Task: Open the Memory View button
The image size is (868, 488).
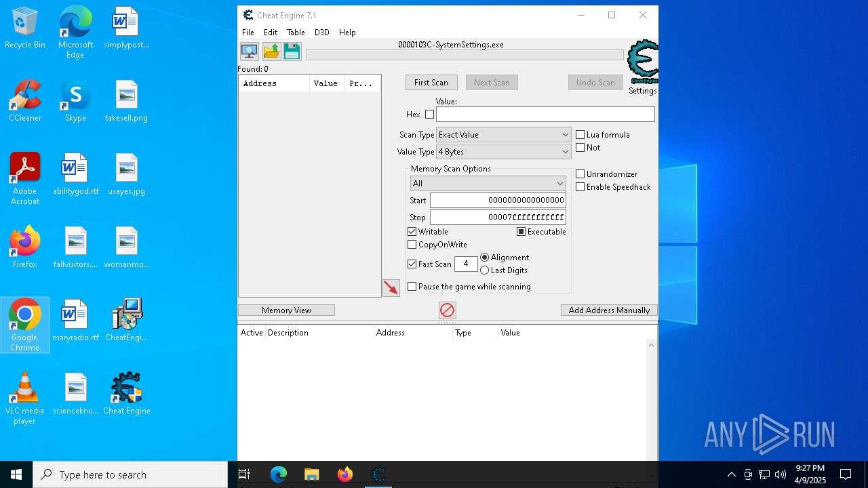Action: pyautogui.click(x=286, y=310)
